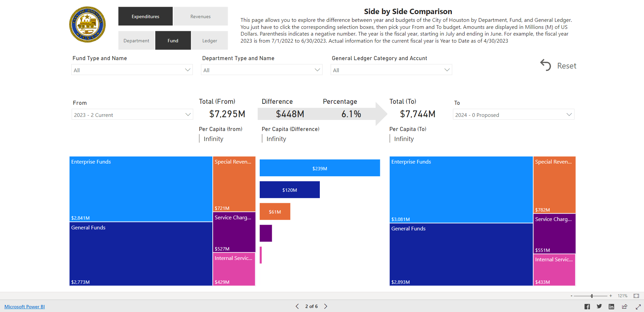Click the LinkedIn share icon
644x312 pixels.
pyautogui.click(x=611, y=306)
